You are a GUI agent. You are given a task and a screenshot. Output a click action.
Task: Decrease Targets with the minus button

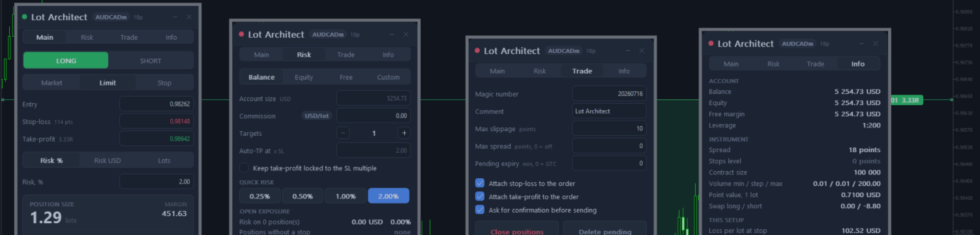[343, 133]
